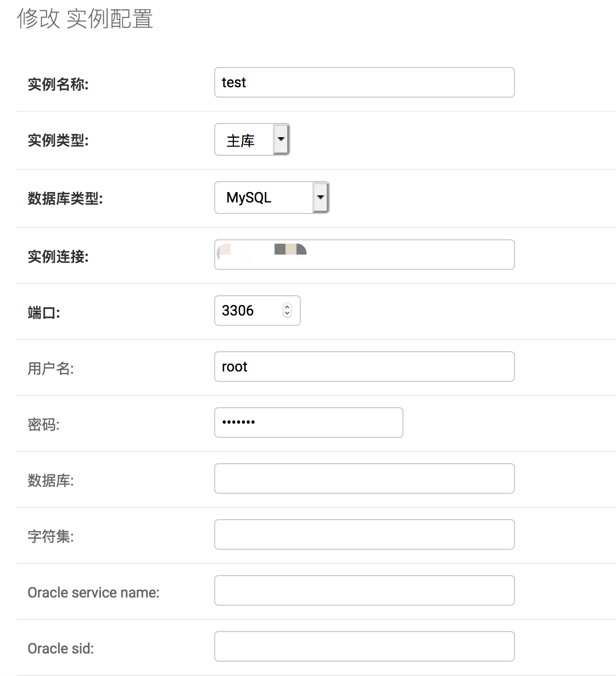Viewport: 616px width, 676px height.
Task: Select the 实例名称 field containing test
Action: point(364,82)
